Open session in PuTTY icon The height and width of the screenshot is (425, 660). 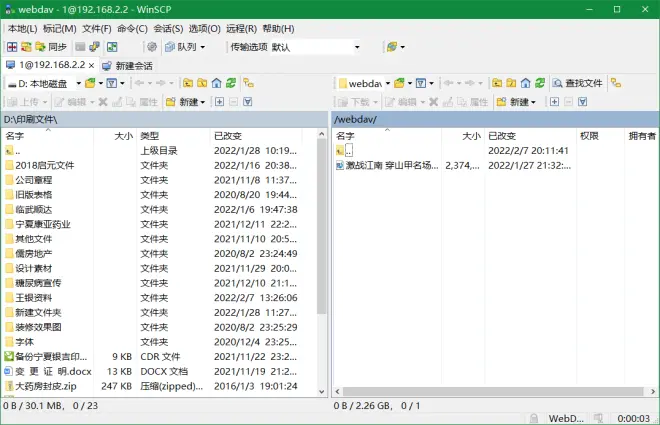(x=94, y=47)
